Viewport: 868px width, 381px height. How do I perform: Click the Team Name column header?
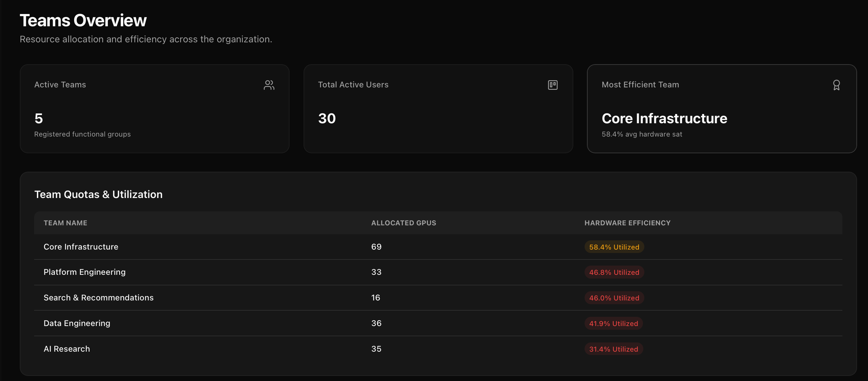pyautogui.click(x=65, y=223)
